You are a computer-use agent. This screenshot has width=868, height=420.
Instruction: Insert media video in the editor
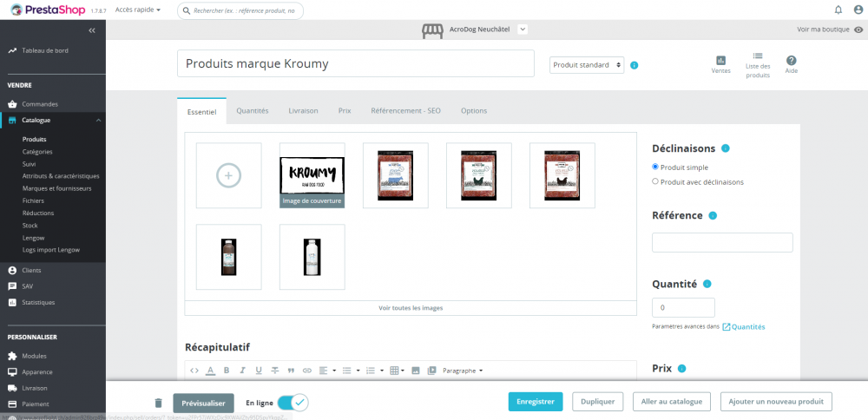431,371
